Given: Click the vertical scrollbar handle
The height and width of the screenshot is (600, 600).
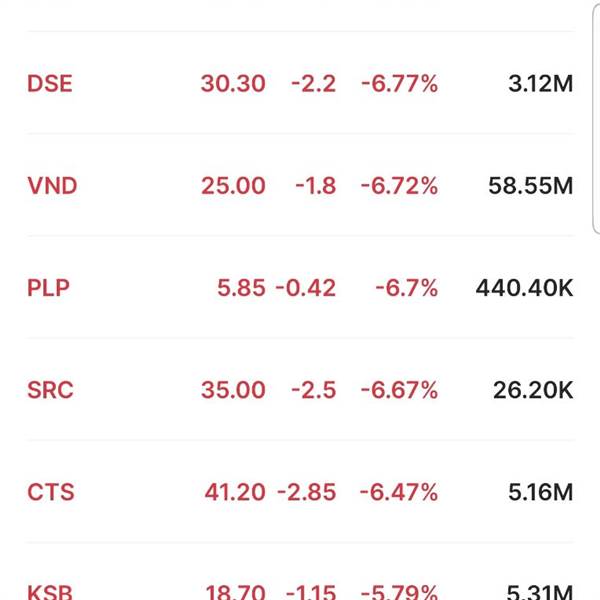Looking at the screenshot, I should click(596, 117).
